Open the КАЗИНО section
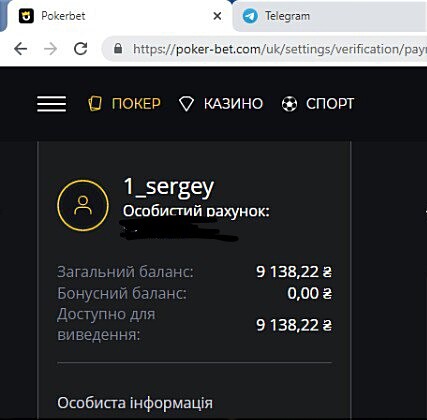427x420 pixels. coord(234,104)
